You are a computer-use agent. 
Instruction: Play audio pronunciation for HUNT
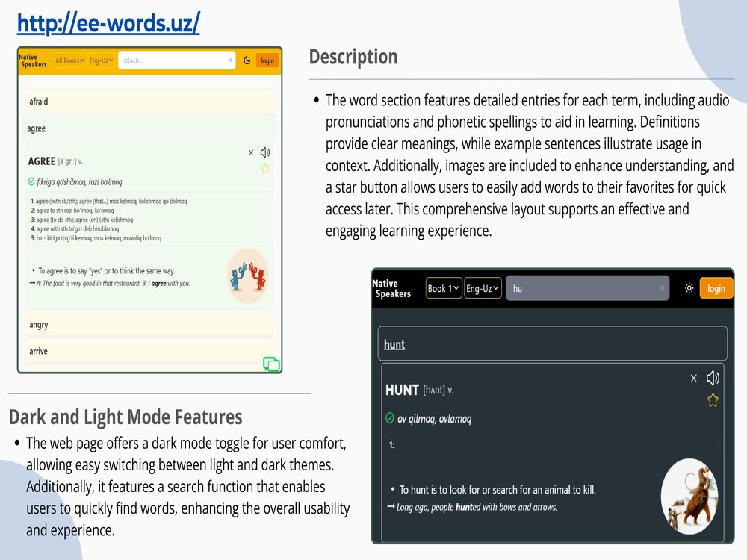713,378
